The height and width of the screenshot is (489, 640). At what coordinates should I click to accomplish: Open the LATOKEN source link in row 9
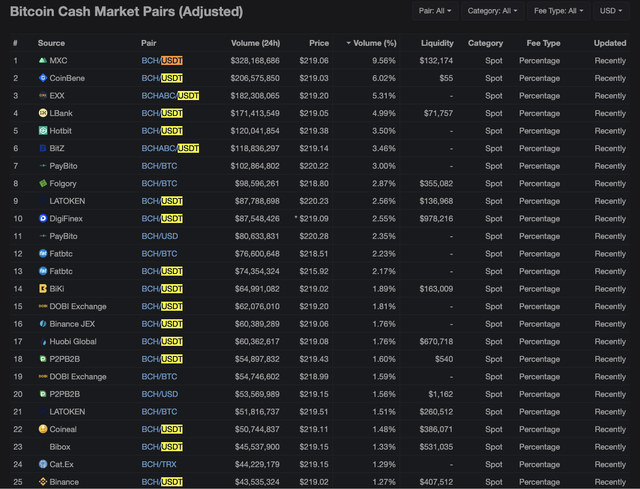(67, 201)
